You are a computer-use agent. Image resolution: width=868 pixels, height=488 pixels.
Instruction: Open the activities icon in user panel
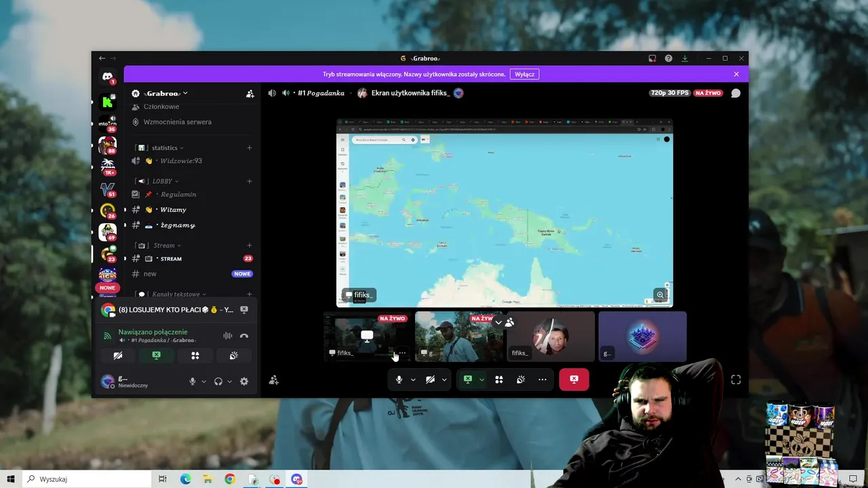pyautogui.click(x=195, y=355)
